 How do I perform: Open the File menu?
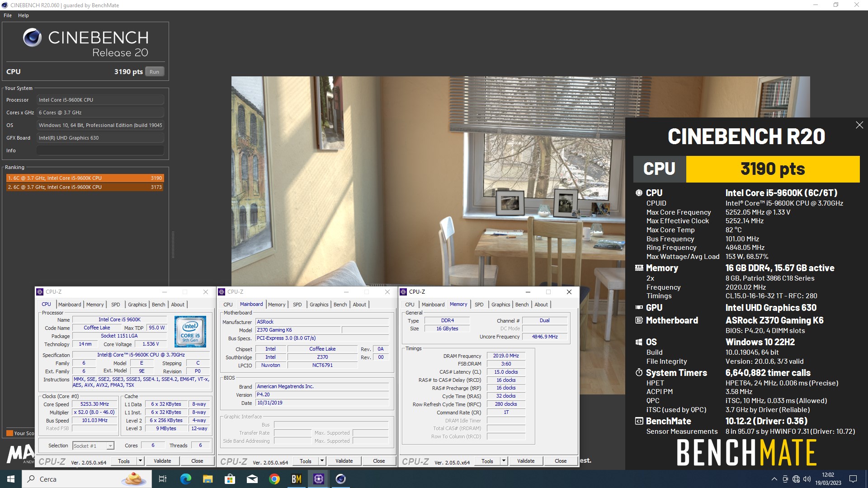pos(8,15)
